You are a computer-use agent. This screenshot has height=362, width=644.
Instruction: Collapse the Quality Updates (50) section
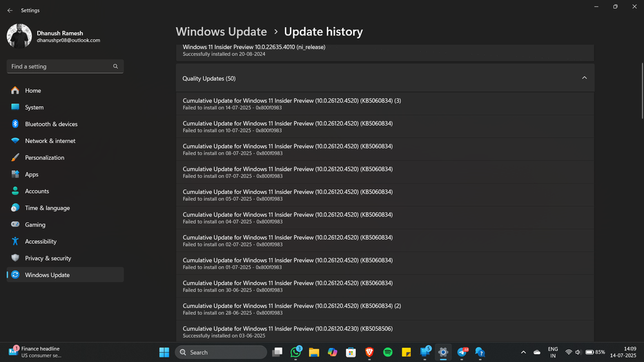(x=584, y=78)
